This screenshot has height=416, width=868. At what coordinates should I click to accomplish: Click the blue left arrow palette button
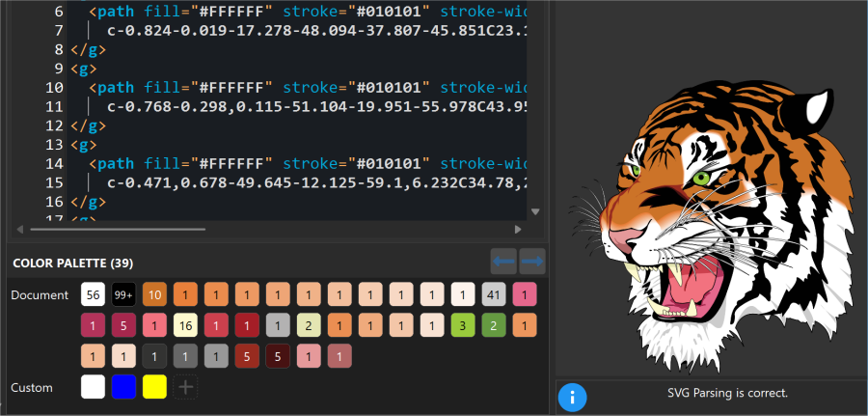503,261
